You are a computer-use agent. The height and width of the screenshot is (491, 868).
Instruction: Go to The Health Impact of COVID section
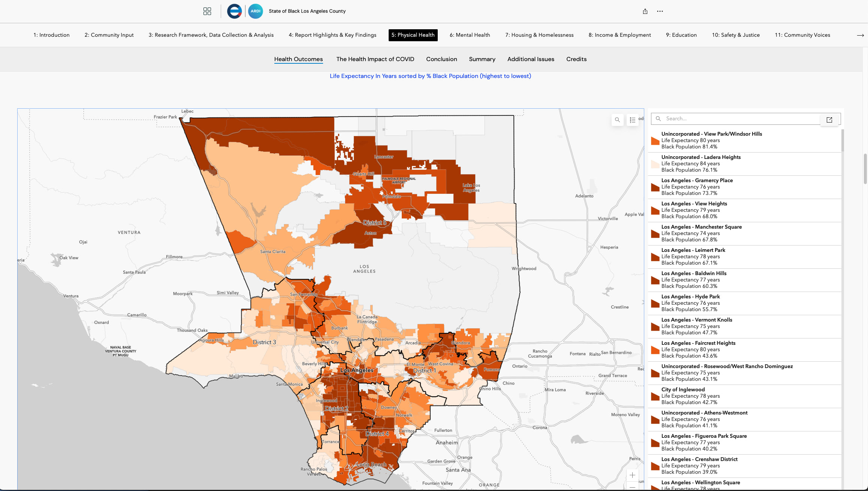[375, 59]
